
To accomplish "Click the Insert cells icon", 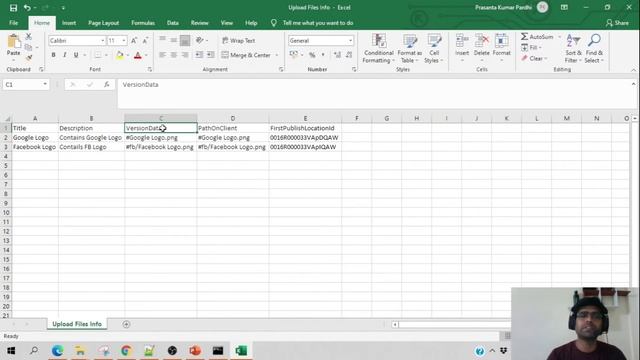I will point(462,41).
